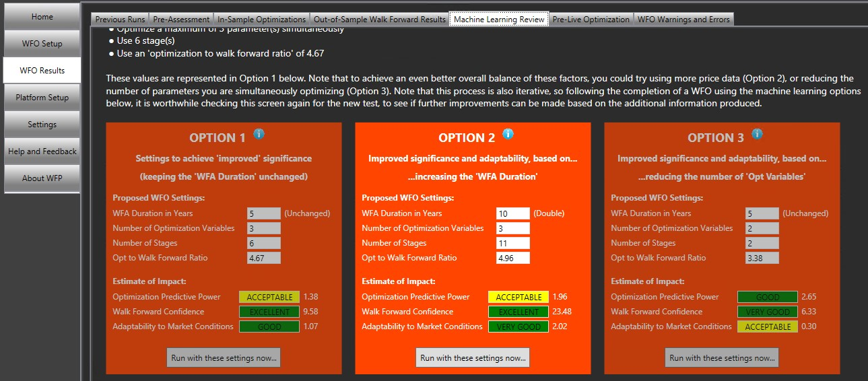Switch to the Pre-Assessment tab

click(181, 20)
